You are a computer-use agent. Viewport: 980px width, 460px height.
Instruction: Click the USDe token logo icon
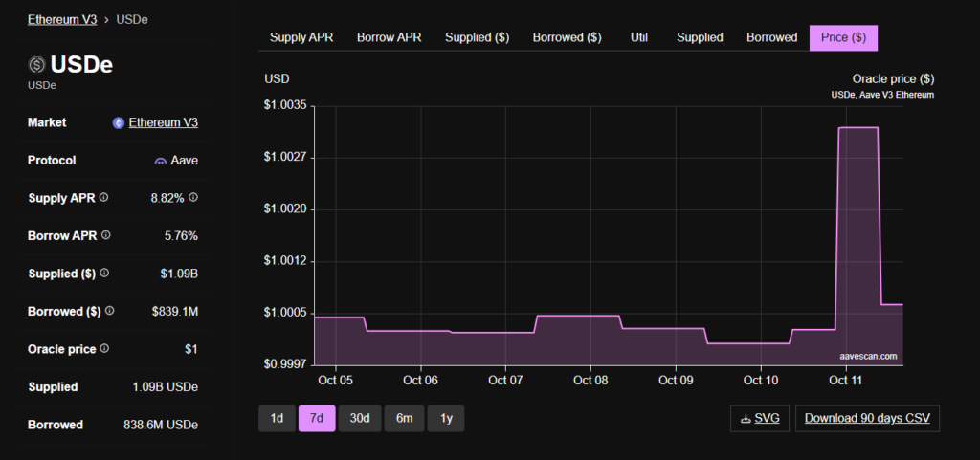[x=37, y=65]
